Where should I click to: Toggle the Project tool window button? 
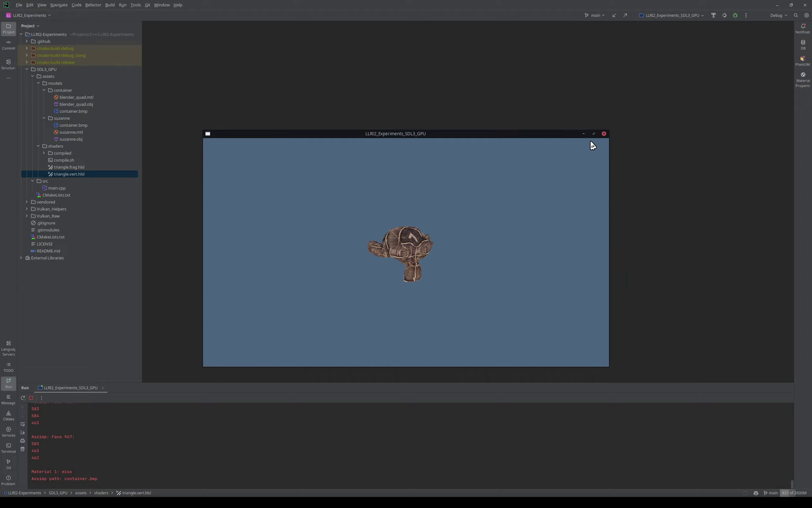tap(8, 28)
